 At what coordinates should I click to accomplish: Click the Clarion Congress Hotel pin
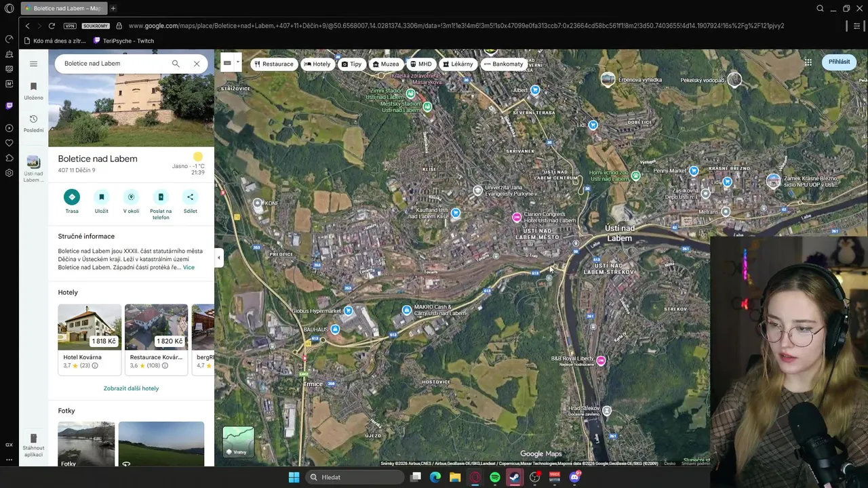[517, 217]
